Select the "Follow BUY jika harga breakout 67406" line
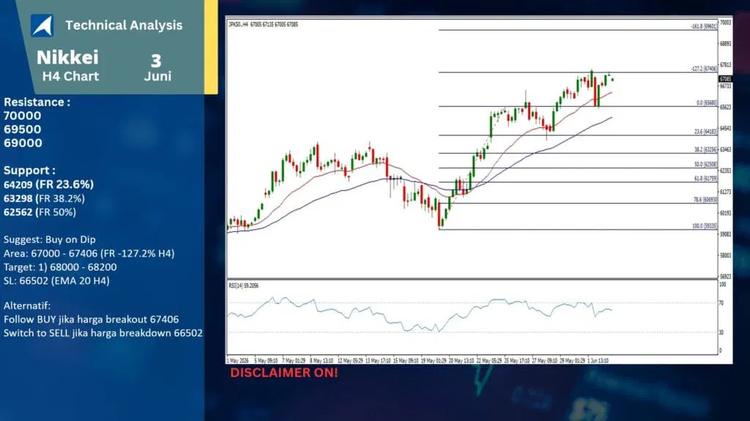 coord(91,319)
